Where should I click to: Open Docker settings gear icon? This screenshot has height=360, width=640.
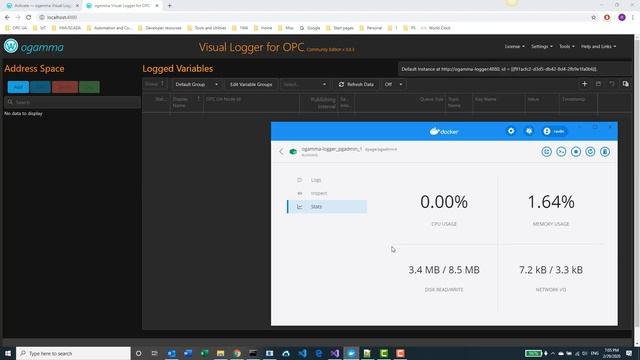click(x=511, y=131)
